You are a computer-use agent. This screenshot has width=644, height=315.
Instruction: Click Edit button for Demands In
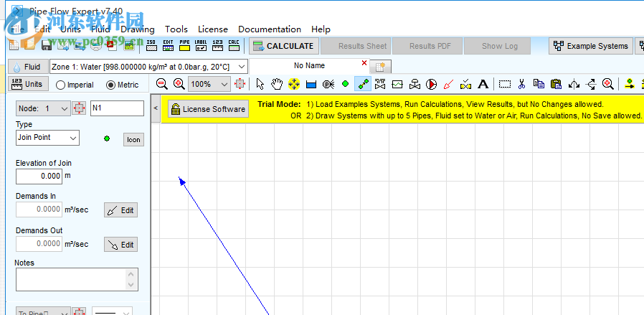tap(120, 210)
